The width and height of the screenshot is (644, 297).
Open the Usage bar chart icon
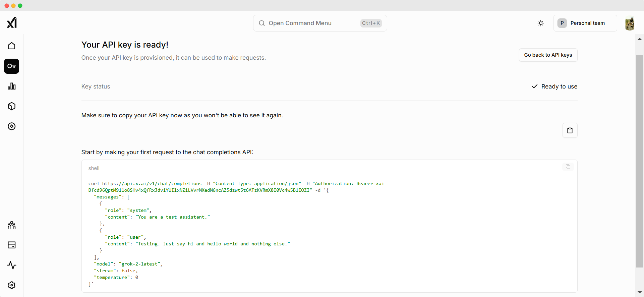point(12,86)
